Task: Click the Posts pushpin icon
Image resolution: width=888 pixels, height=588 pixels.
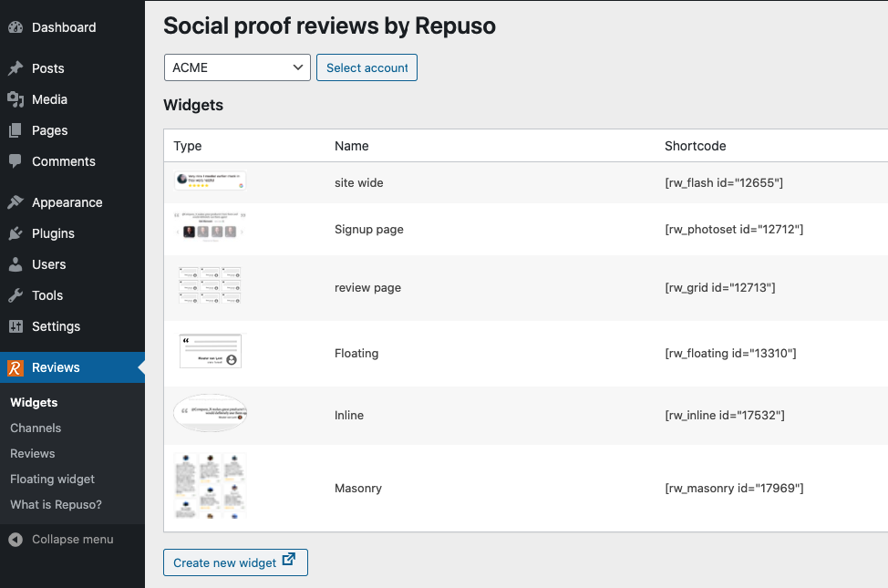Action: coord(15,68)
